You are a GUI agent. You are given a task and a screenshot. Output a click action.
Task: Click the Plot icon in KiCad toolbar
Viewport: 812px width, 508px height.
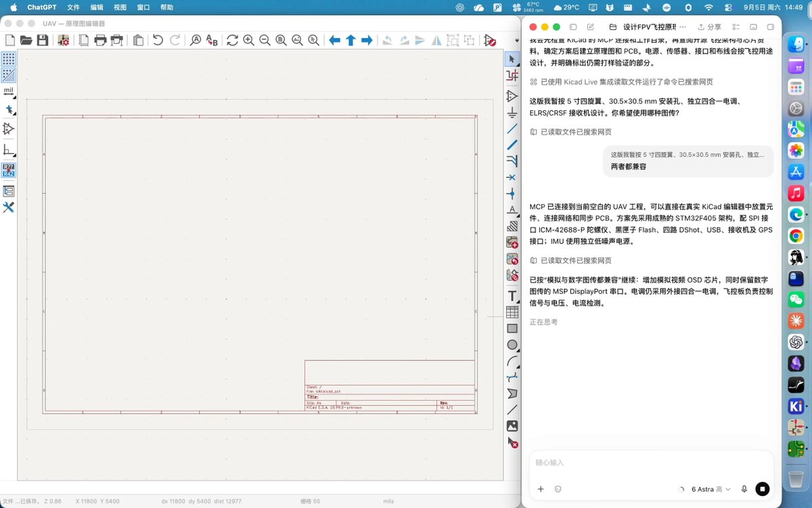(117, 41)
